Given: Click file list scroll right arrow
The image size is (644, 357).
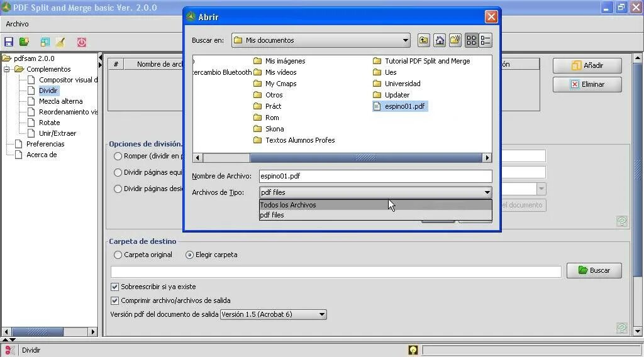Looking at the screenshot, I should coord(487,158).
